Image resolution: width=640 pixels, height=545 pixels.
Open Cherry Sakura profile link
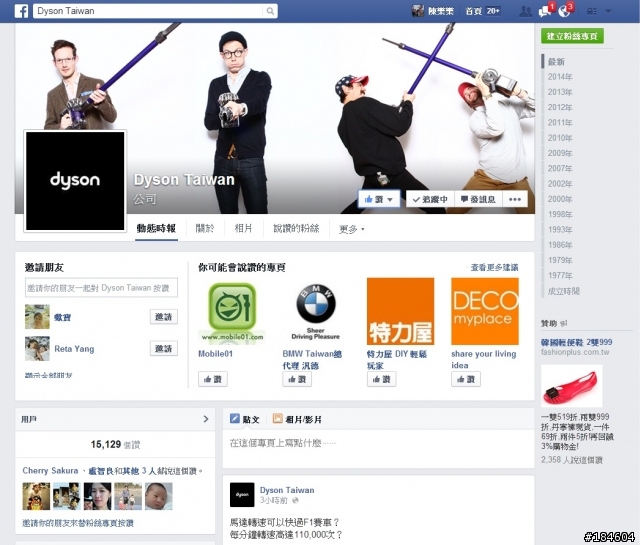tap(50, 471)
